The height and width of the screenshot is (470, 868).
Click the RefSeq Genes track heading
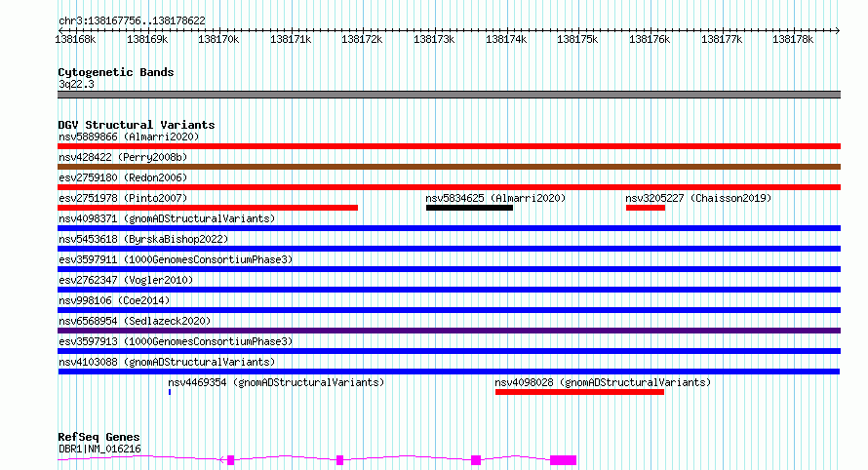99,437
